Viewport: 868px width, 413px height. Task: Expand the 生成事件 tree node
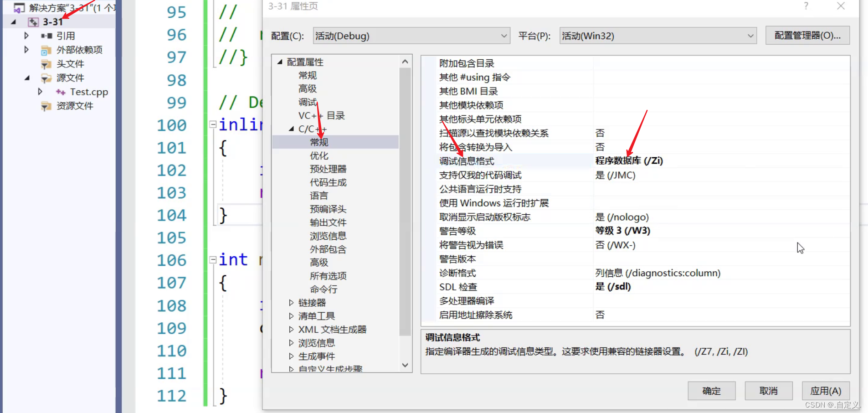[x=291, y=356]
